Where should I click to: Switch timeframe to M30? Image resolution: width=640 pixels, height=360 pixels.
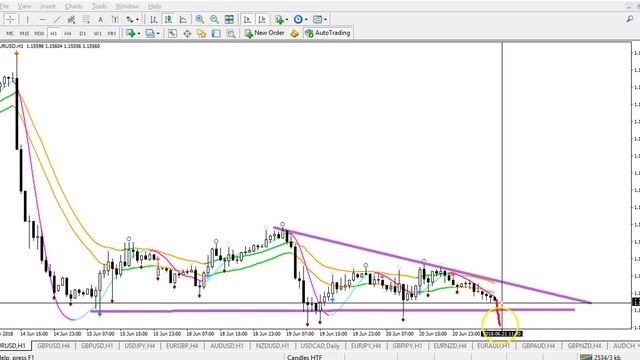[x=39, y=33]
